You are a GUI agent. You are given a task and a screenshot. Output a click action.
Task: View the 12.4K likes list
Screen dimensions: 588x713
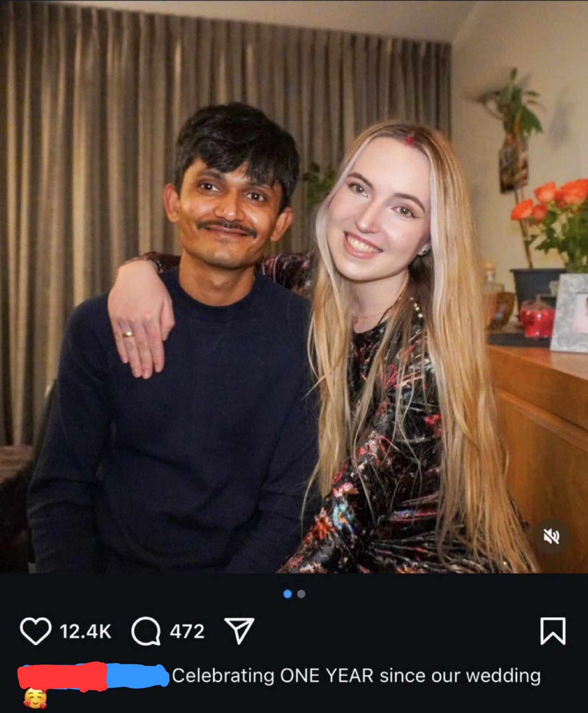point(85,632)
